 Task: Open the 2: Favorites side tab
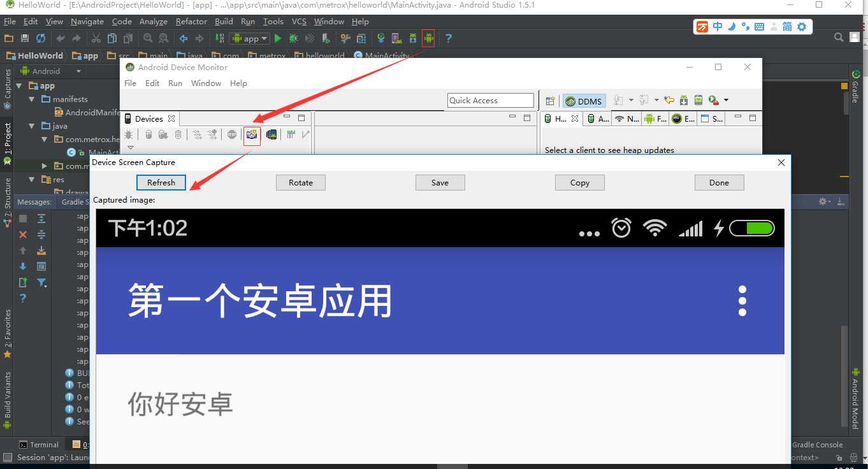click(8, 333)
